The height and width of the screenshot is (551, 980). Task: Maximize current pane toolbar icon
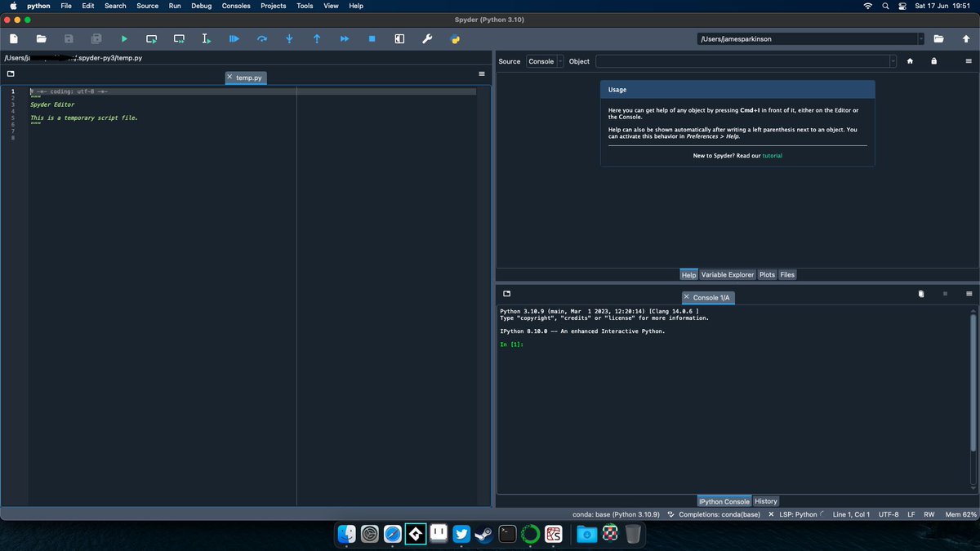(x=399, y=38)
